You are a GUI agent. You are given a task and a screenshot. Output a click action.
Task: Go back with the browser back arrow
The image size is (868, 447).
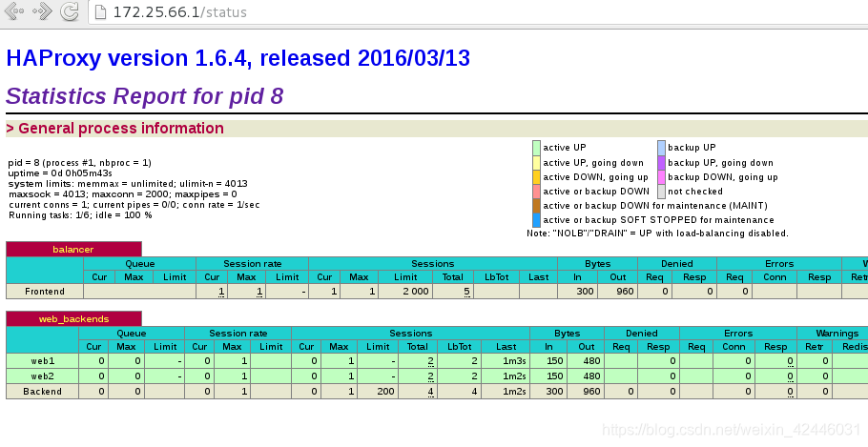click(15, 11)
